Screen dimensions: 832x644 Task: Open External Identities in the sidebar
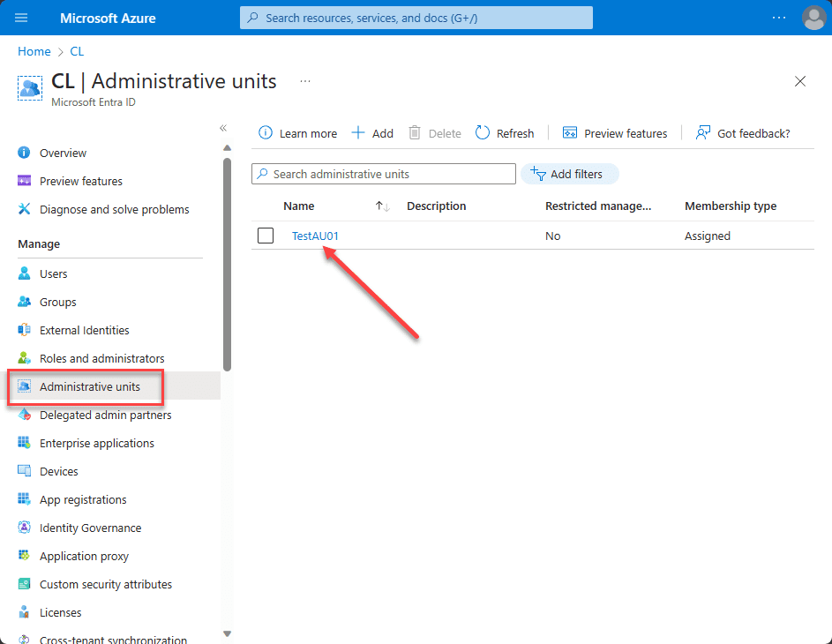point(85,331)
